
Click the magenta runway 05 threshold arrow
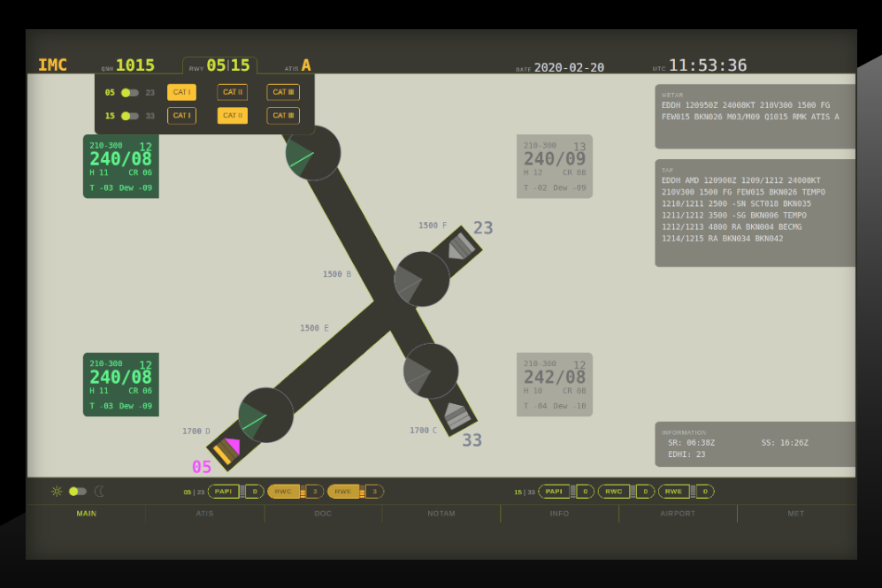pyautogui.click(x=233, y=446)
